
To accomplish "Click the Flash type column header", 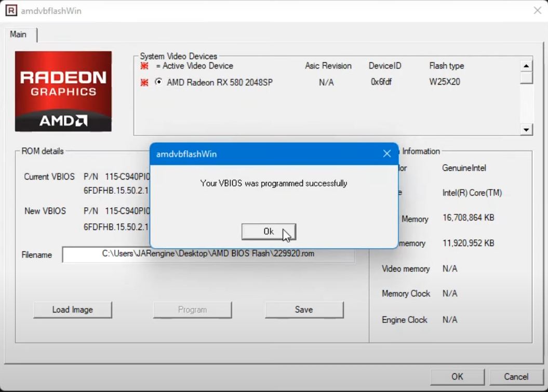I will click(x=447, y=66).
